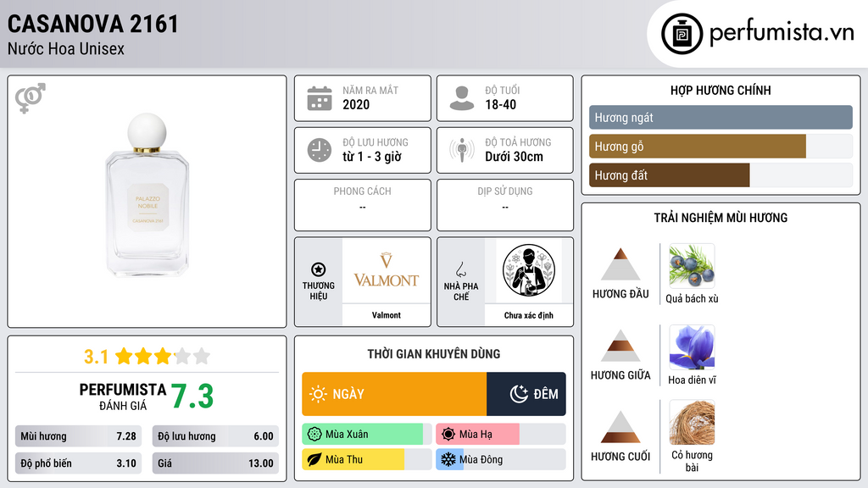Screen dimensions: 868x488
Task: Click the Valmont brand name label
Action: (x=387, y=315)
